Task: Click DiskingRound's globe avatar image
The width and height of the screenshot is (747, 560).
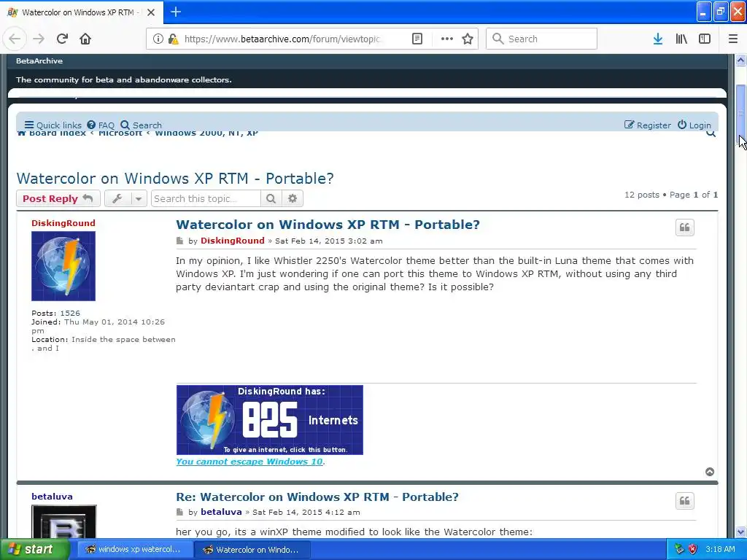Action: click(63, 266)
